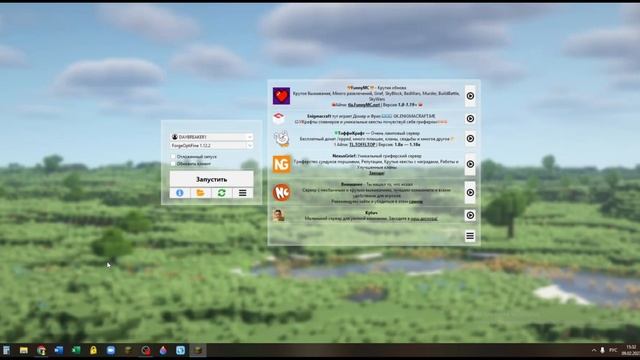Open the green Excel icon on the taskbar
The height and width of the screenshot is (360, 640).
click(x=76, y=350)
